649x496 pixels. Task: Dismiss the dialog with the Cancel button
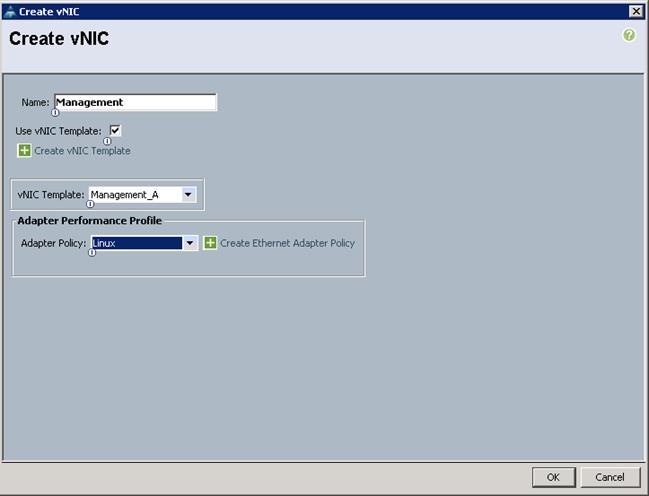(x=610, y=477)
